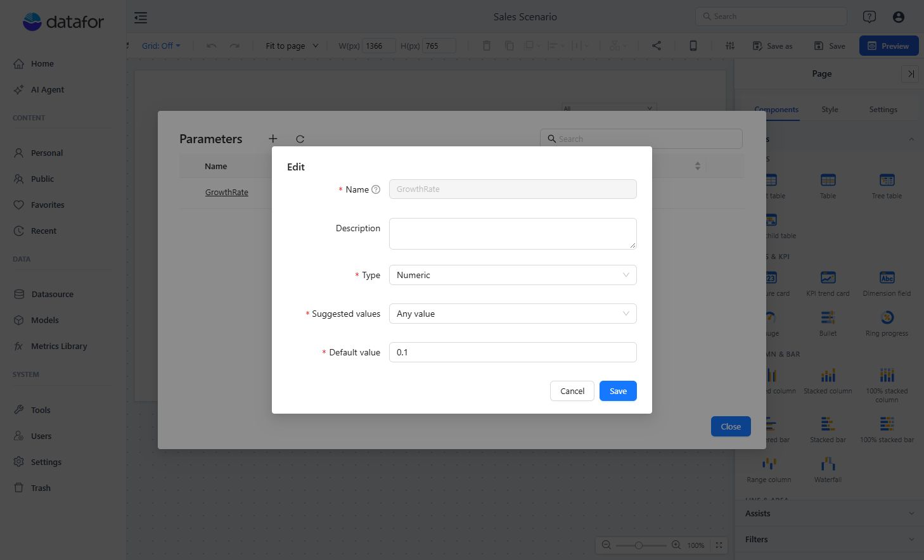Open the help icon in top bar

tap(869, 17)
